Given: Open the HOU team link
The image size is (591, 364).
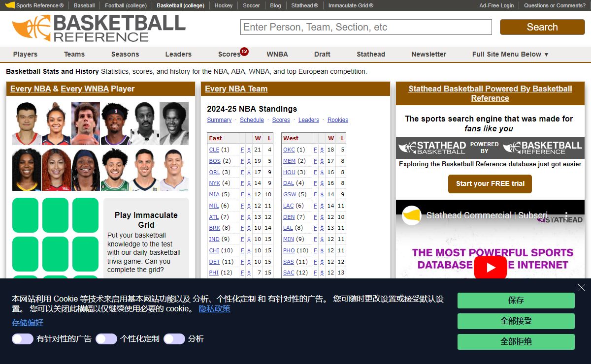Looking at the screenshot, I should tap(289, 172).
